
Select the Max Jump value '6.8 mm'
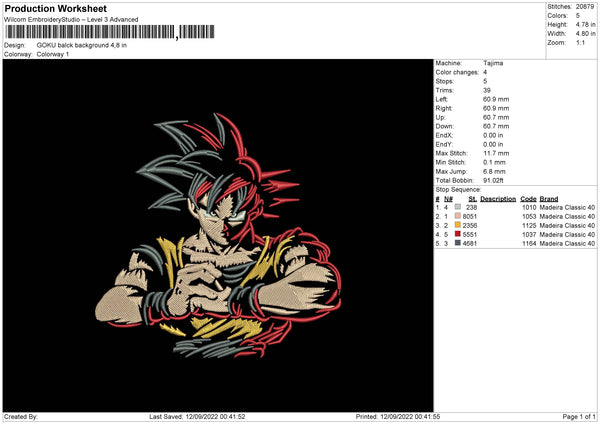coord(494,171)
